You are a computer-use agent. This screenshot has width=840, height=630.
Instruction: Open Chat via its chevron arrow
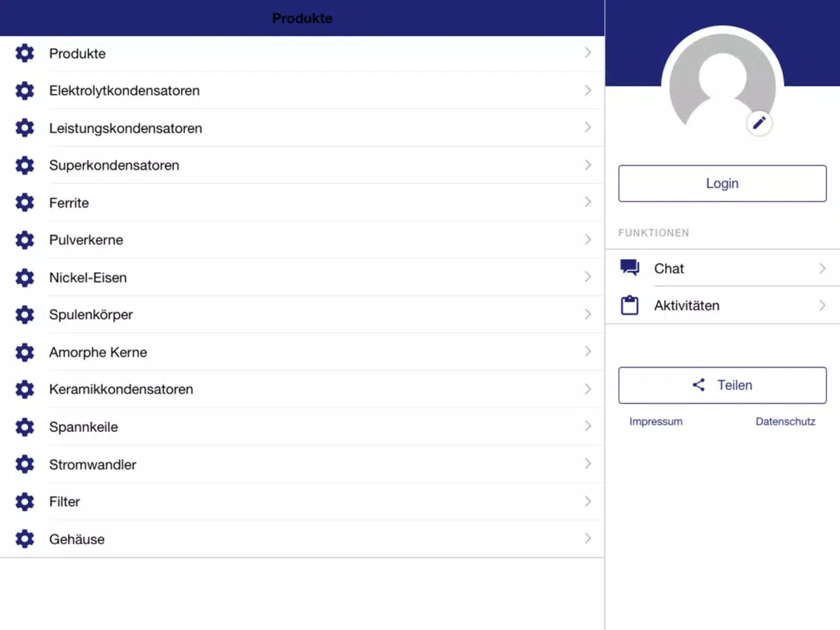(x=822, y=268)
